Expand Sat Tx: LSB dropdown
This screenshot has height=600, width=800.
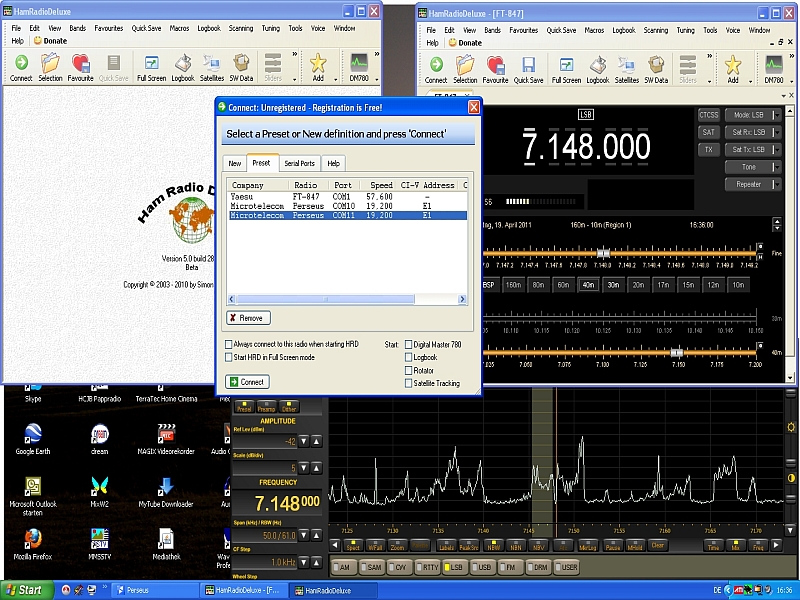[777, 149]
